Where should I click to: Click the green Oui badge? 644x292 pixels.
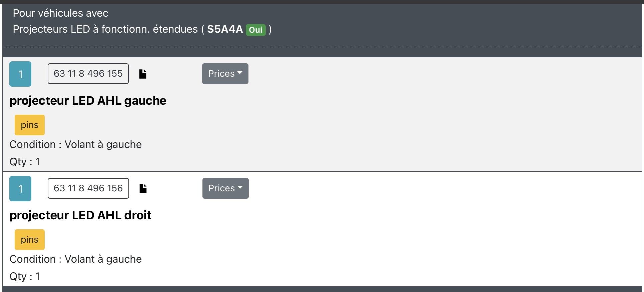[x=255, y=30]
